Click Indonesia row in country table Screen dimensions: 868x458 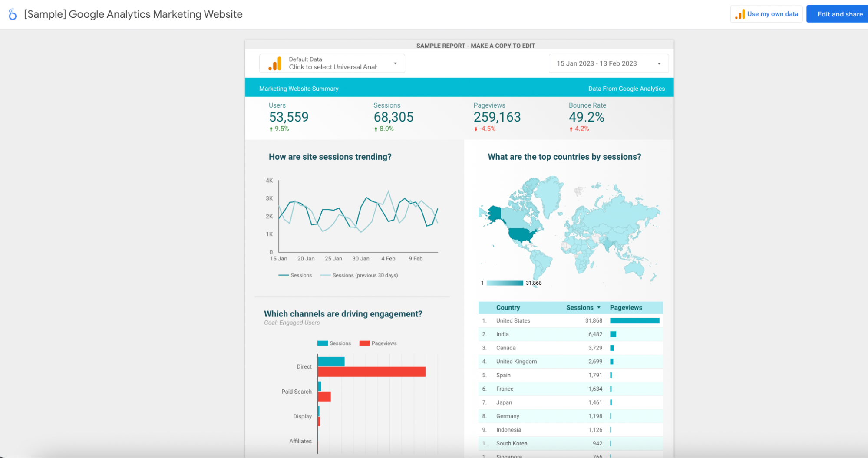point(571,430)
